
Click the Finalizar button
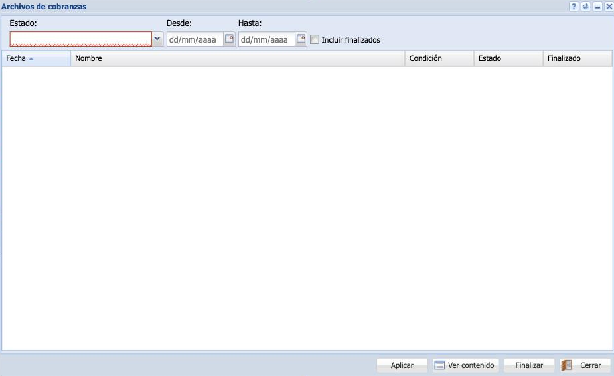pos(529,365)
